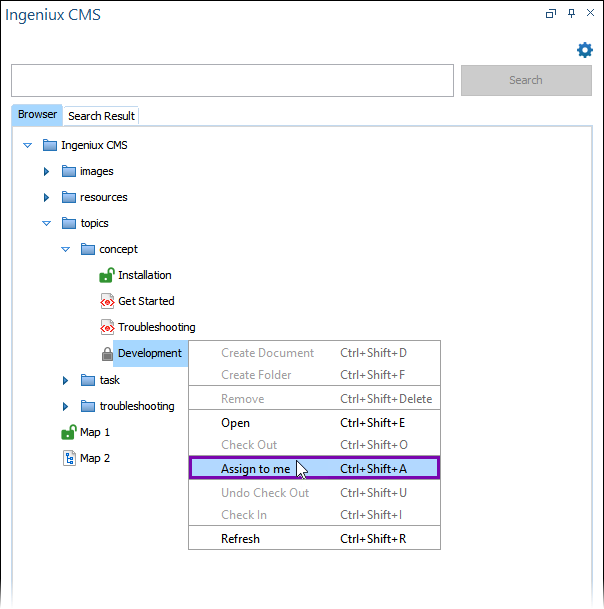Image resolution: width=604 pixels, height=609 pixels.
Task: Switch to the Search Result tab
Action: point(101,116)
